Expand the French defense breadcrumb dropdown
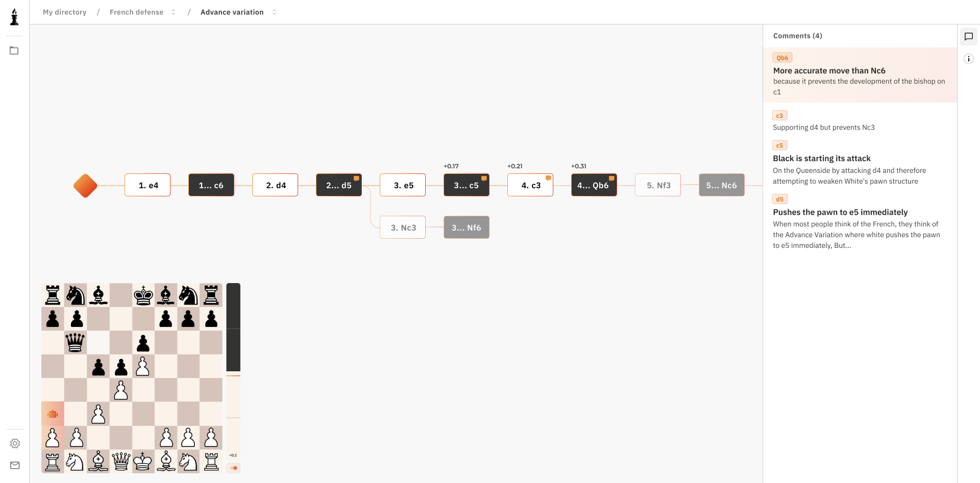The width and height of the screenshot is (980, 483). [x=174, y=12]
